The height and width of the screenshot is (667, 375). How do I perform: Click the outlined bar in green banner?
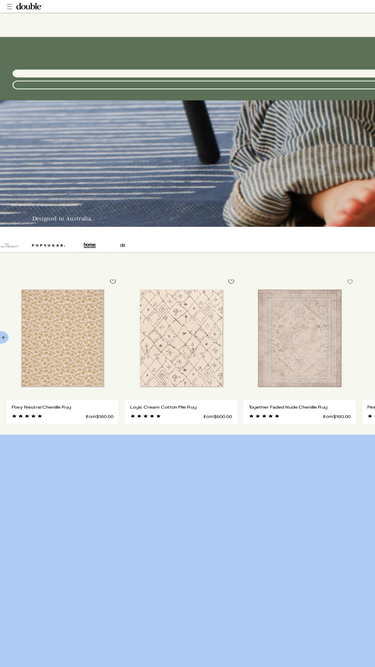[194, 85]
